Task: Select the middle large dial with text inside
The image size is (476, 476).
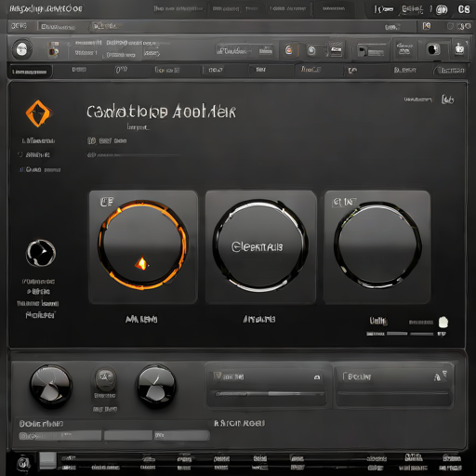Action: pyautogui.click(x=260, y=245)
